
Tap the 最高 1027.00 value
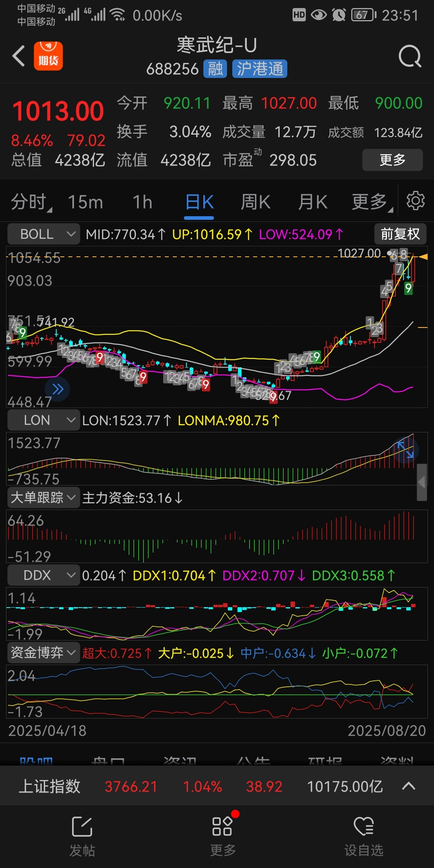289,103
